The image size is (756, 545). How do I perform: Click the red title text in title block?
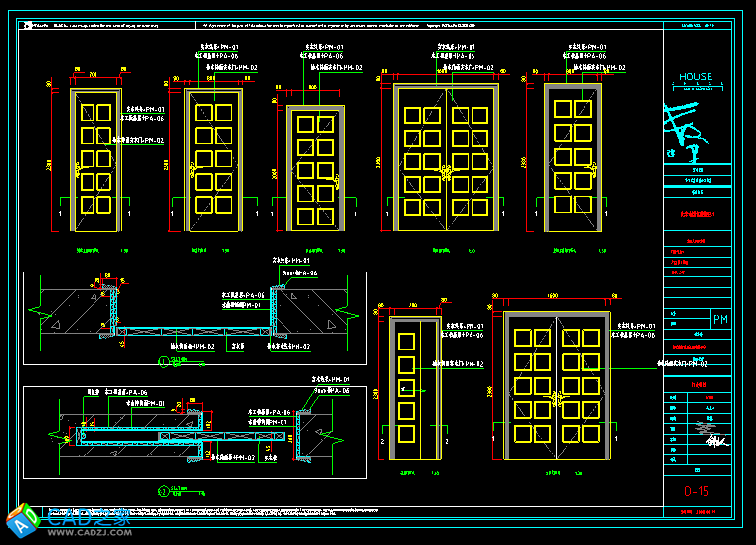pos(696,213)
